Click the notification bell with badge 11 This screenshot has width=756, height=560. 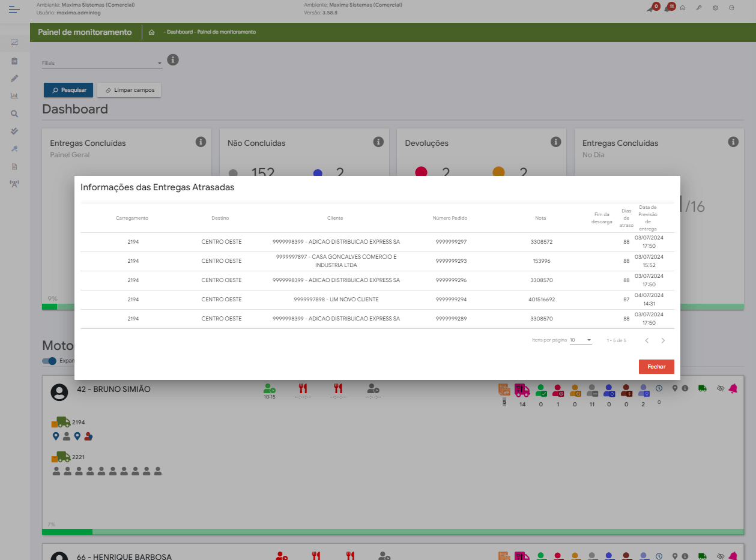click(668, 8)
